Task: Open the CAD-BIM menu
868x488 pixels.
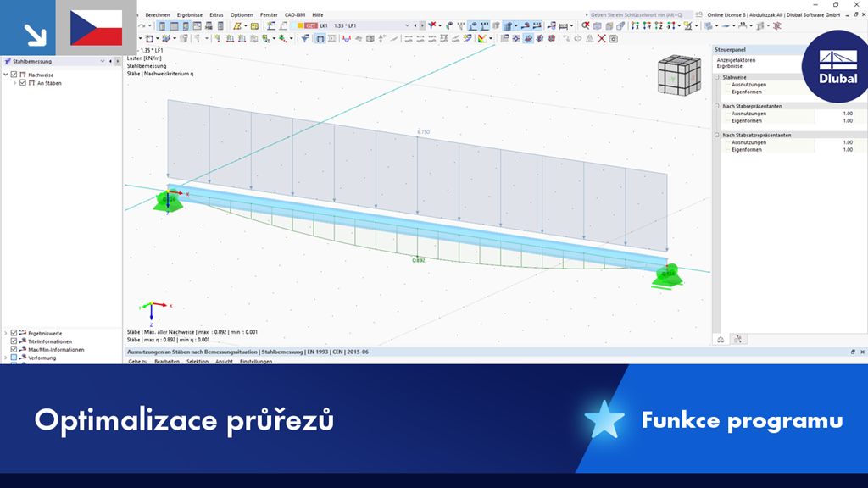Action: pyautogui.click(x=294, y=14)
